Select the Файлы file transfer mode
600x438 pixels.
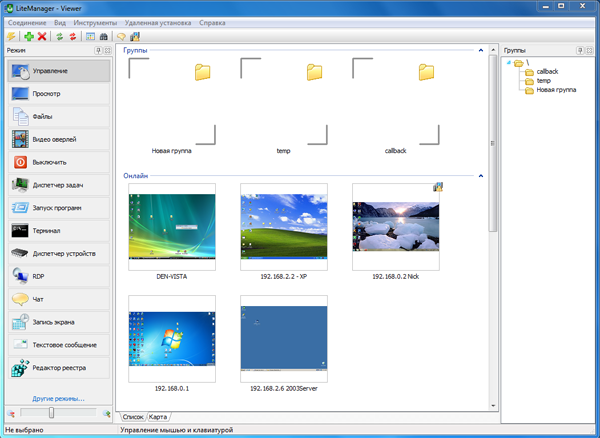click(59, 116)
